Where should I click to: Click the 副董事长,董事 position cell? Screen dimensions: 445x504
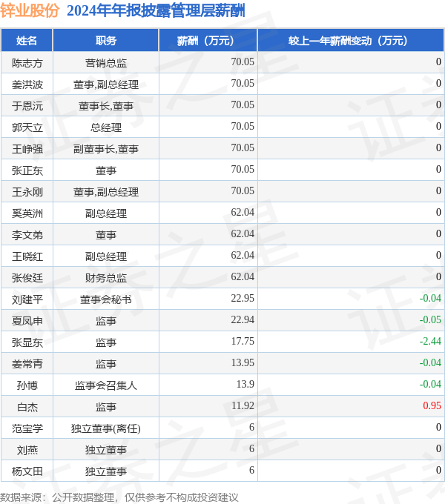(x=106, y=149)
